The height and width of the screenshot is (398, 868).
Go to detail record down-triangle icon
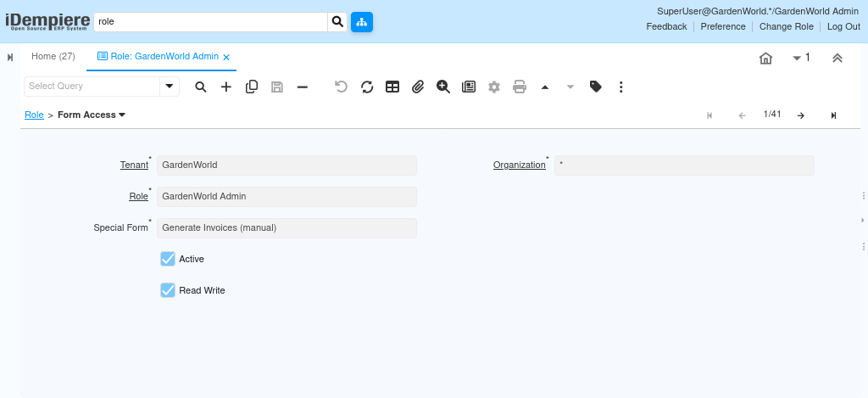[570, 87]
